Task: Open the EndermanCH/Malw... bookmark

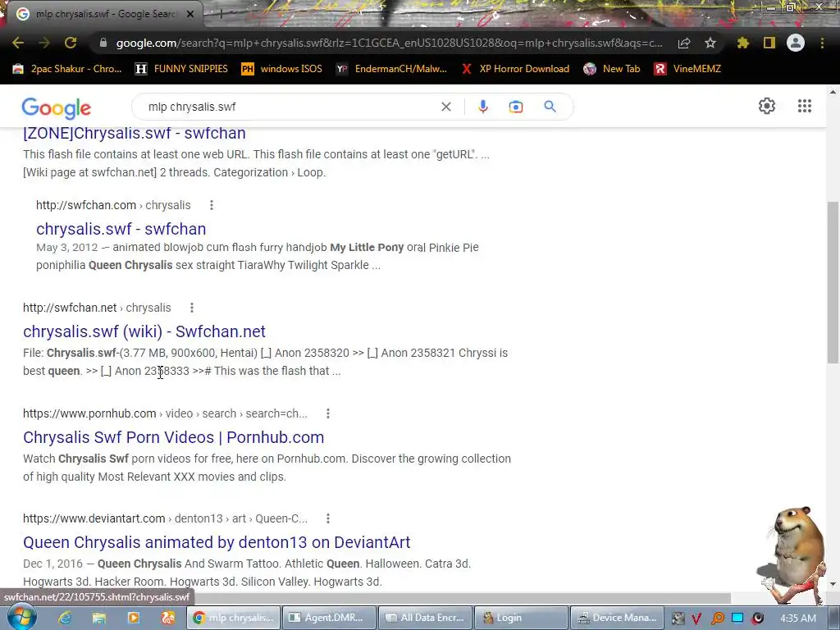Action: click(391, 69)
